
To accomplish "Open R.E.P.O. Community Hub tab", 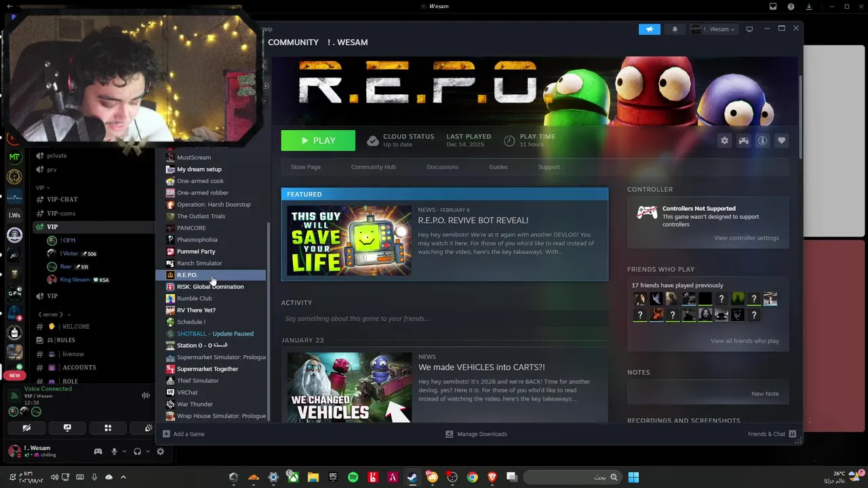I will 373,167.
